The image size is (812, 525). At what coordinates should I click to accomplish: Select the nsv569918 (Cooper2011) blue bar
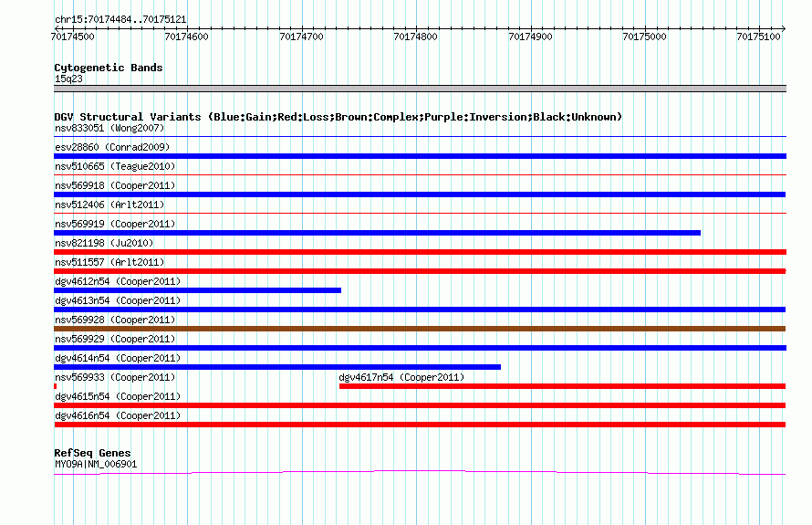pyautogui.click(x=420, y=194)
